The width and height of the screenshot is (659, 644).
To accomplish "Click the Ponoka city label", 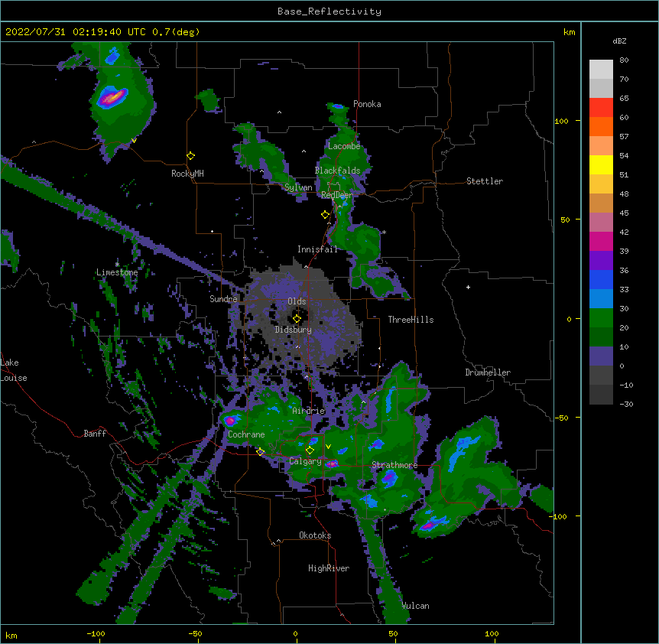I will coord(367,104).
